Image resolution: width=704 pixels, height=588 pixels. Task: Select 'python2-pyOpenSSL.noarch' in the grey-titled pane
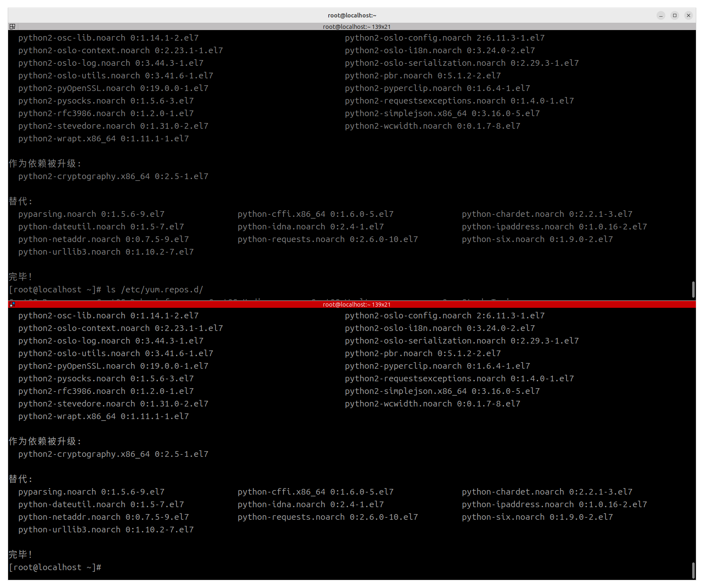click(77, 88)
